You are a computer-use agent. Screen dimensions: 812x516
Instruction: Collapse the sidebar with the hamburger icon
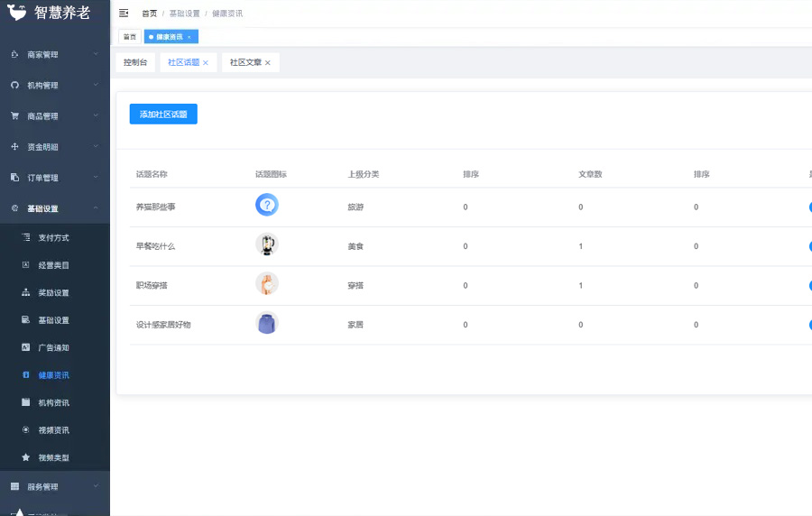coord(124,14)
